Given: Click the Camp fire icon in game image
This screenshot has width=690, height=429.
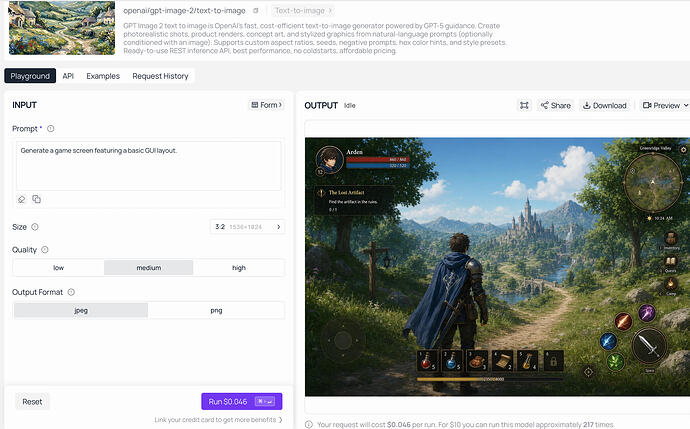Looking at the screenshot, I should pos(671,285).
